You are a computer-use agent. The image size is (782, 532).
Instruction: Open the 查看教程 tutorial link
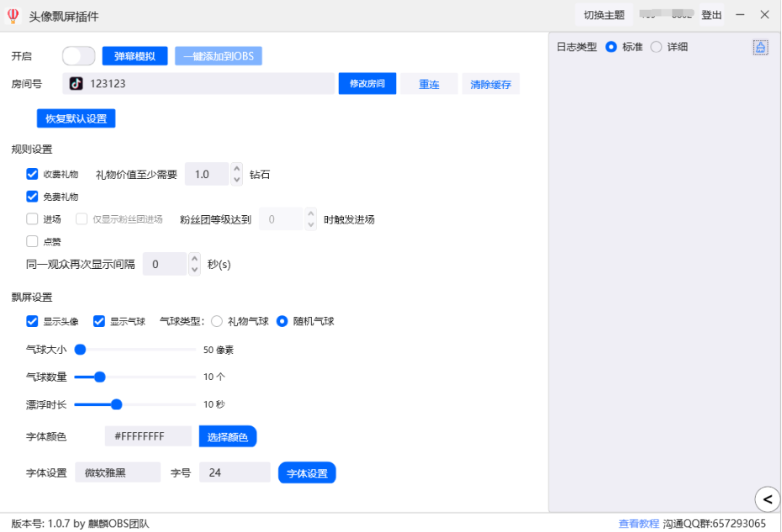tap(639, 524)
